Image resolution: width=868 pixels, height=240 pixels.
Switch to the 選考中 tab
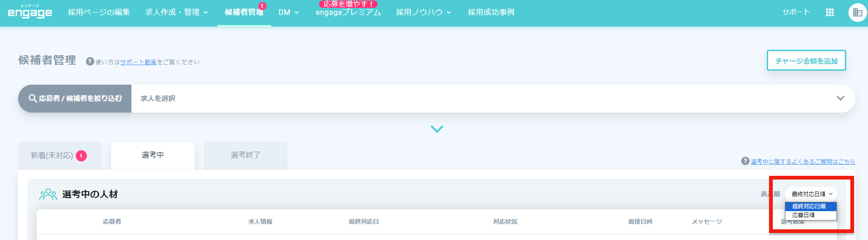[x=153, y=155]
